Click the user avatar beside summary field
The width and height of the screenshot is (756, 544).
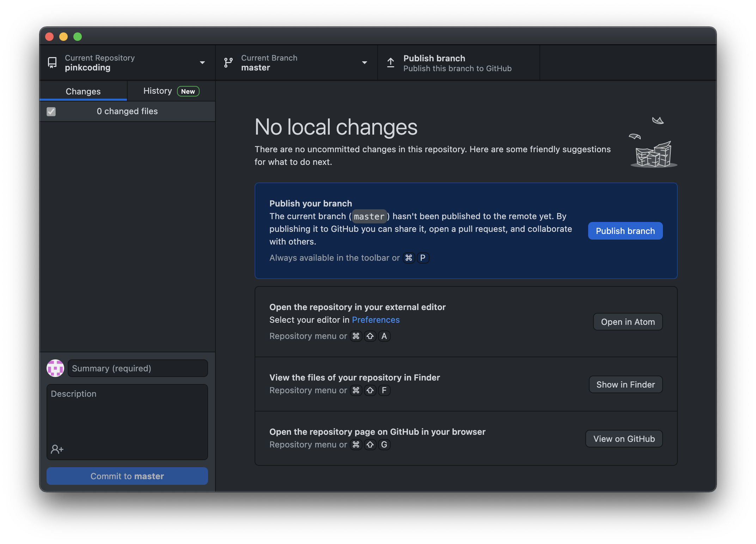coord(55,368)
